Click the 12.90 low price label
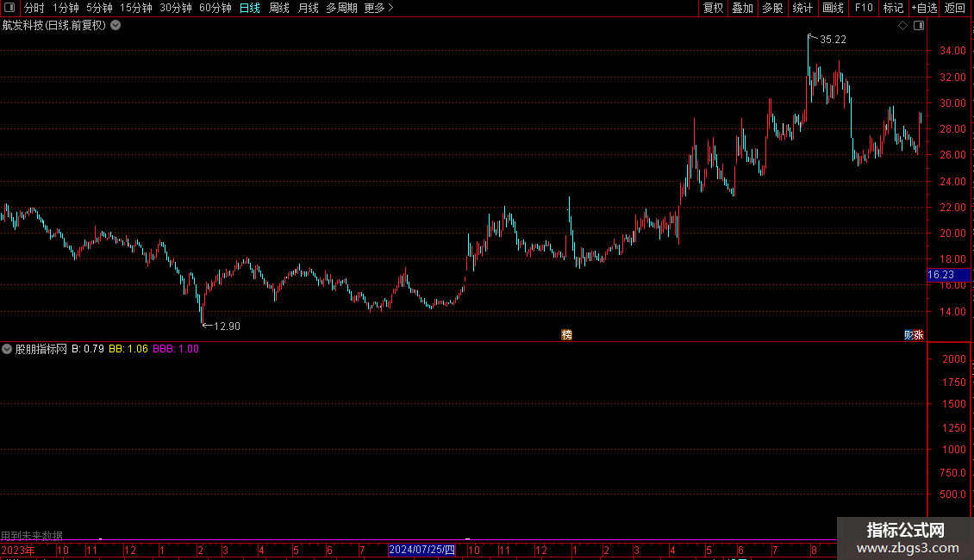Image resolution: width=974 pixels, height=560 pixels. coord(227,326)
